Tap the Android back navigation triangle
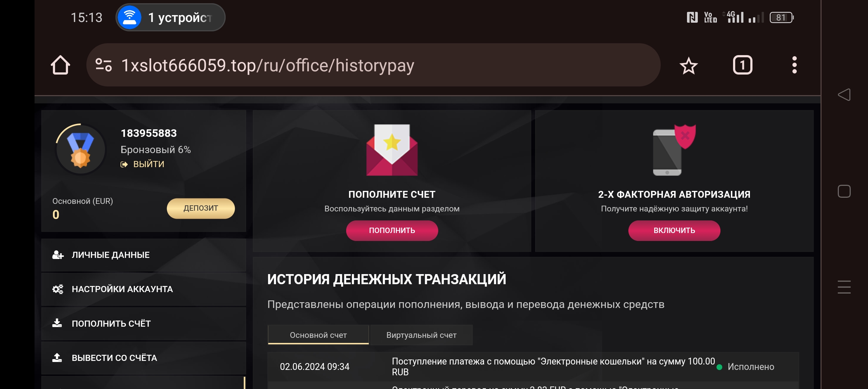Screen dimensions: 868x389 pos(844,95)
